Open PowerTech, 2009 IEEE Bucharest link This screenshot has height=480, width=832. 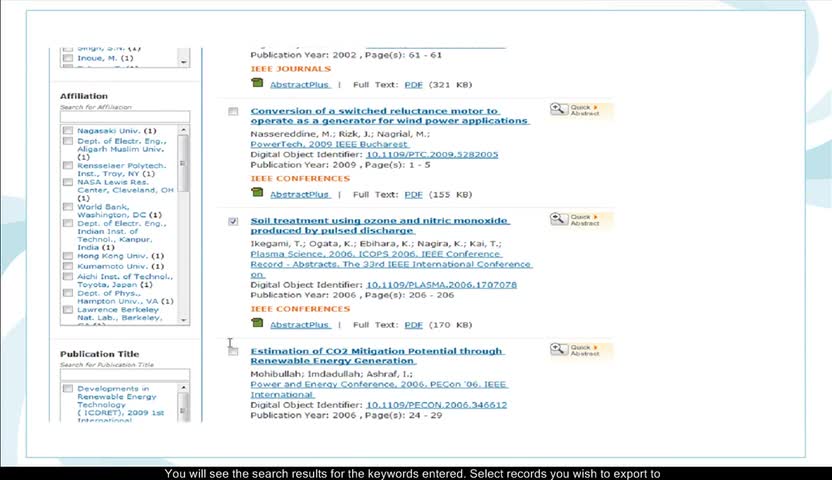coord(329,144)
